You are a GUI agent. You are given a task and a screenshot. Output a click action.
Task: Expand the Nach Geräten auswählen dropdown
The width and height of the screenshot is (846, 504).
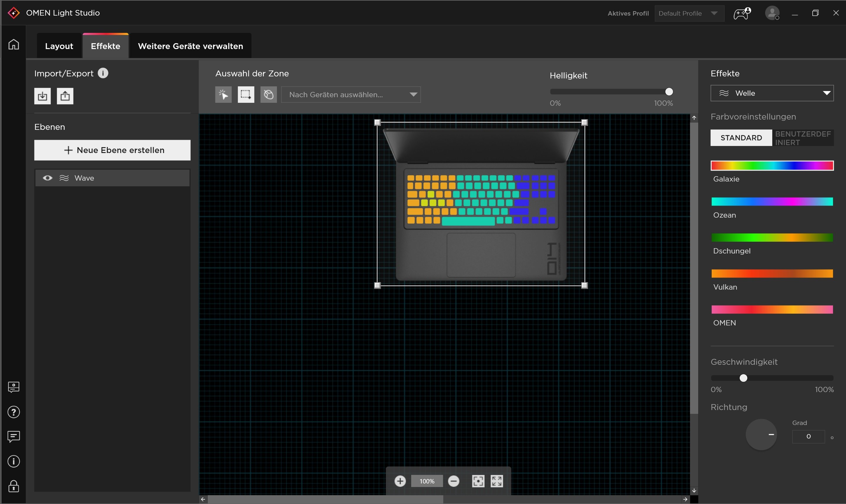click(x=351, y=94)
